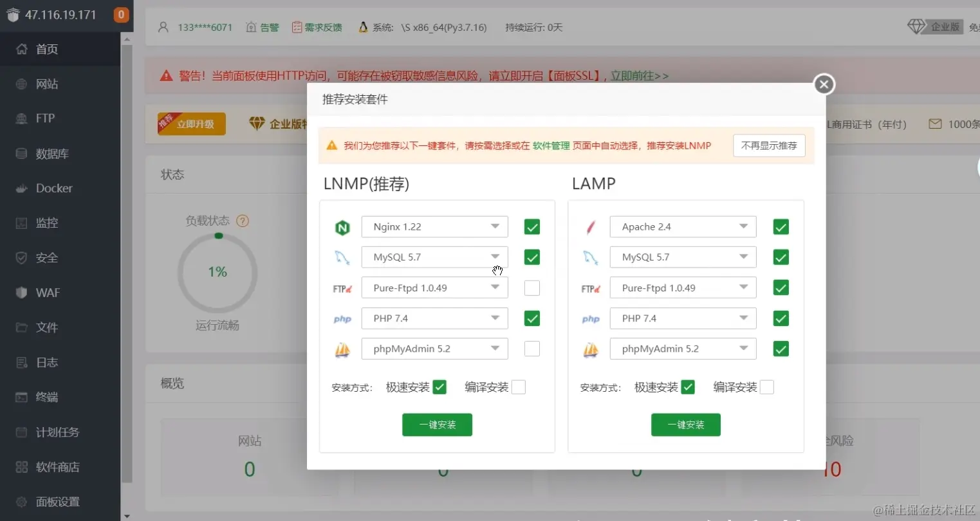Click the 企业版 diamond badge top right
The width and height of the screenshot is (980, 521).
936,26
